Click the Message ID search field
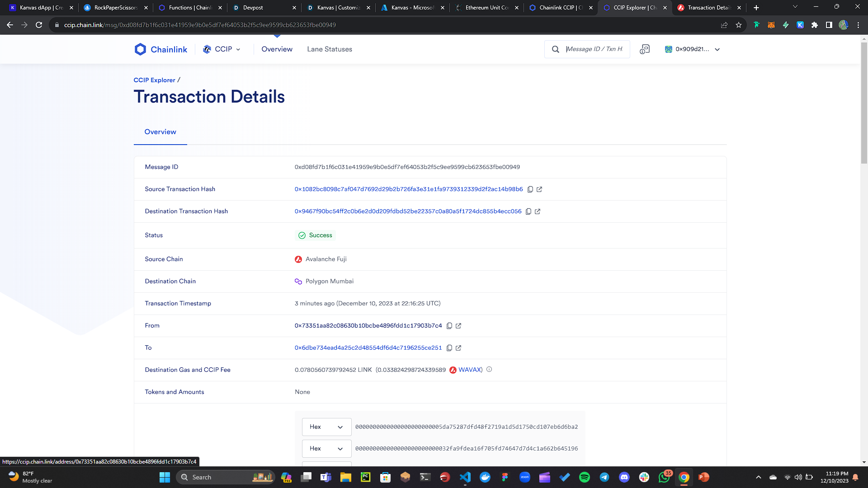 pos(594,49)
